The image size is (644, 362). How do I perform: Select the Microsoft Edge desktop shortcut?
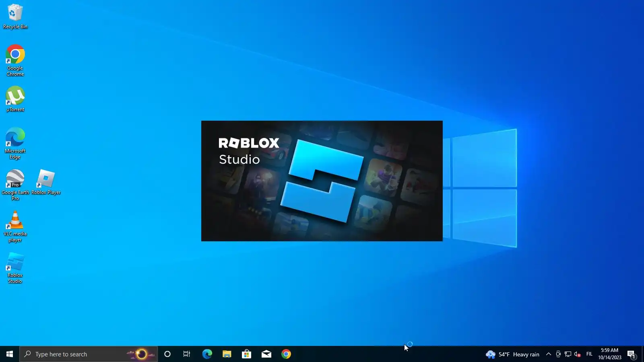pos(15,143)
